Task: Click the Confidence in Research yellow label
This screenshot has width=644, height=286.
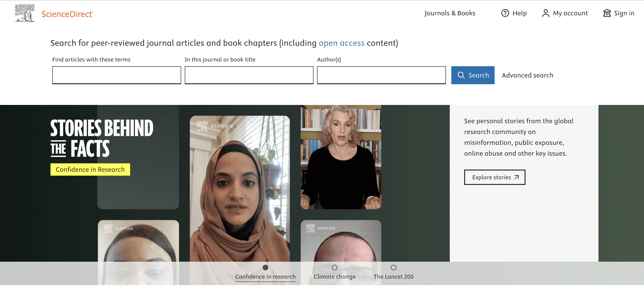Action: (x=90, y=169)
